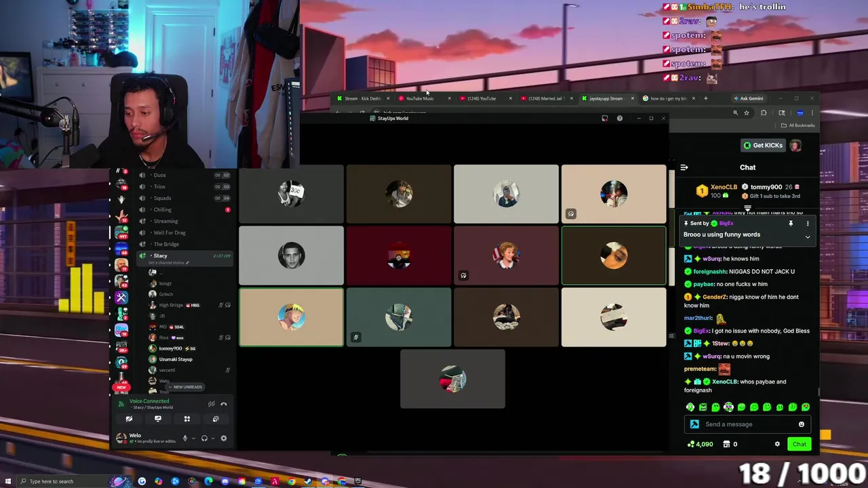Open StayUps World inbox icon
Screen dimensions: 868x488
pyautogui.click(x=605, y=119)
